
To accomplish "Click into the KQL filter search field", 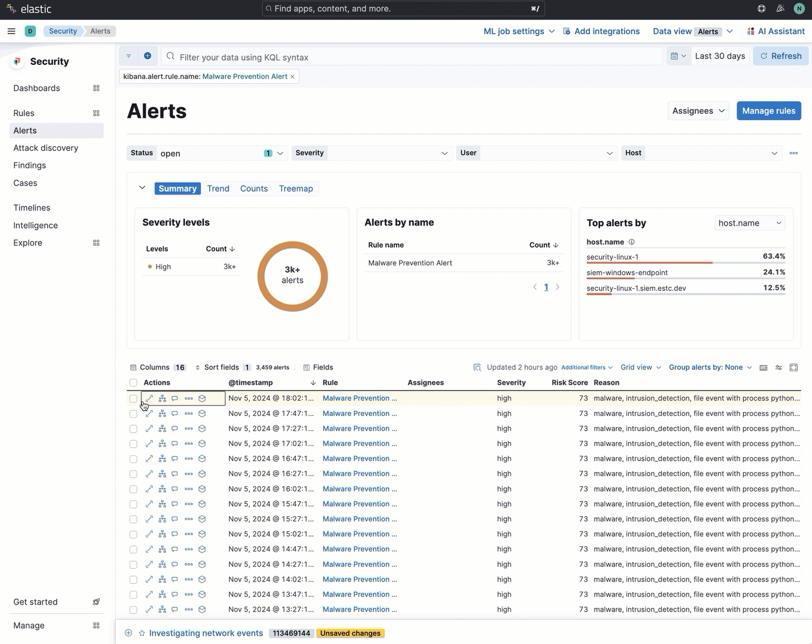I will [412, 57].
